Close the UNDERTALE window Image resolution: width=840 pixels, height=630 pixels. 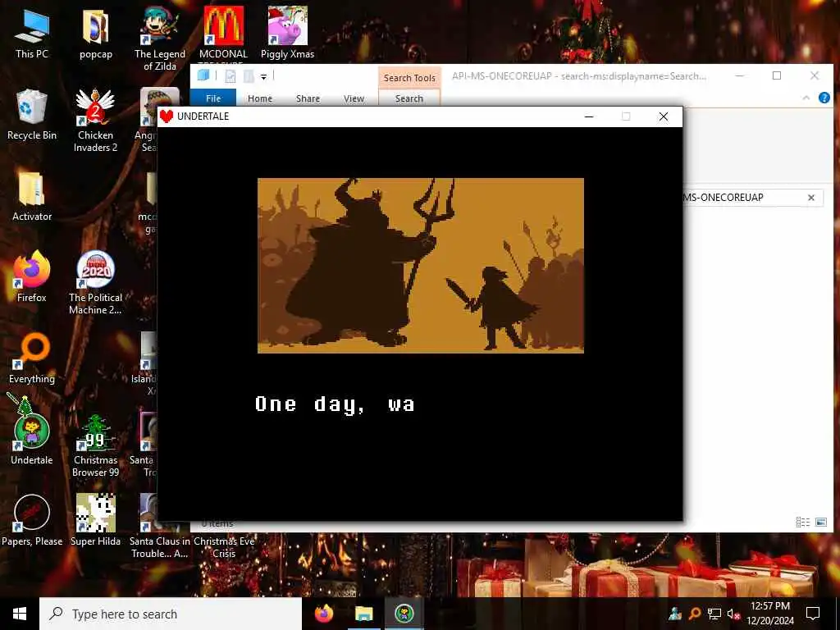click(663, 116)
